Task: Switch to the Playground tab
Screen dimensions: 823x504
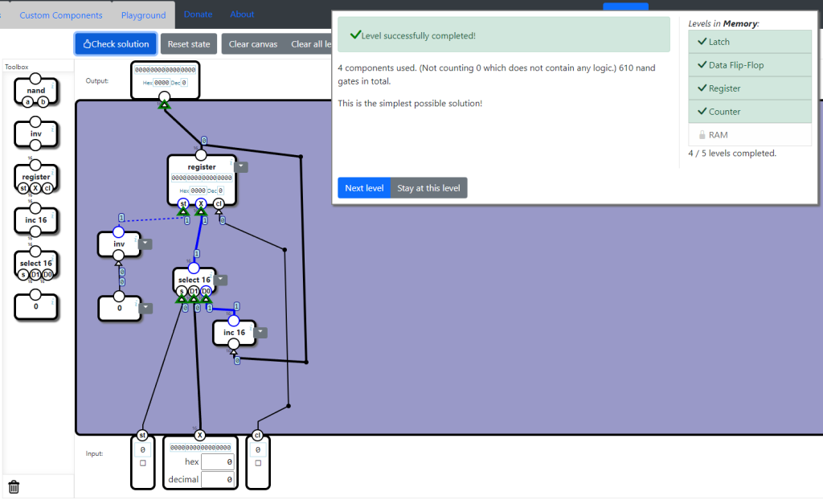Action: point(143,15)
